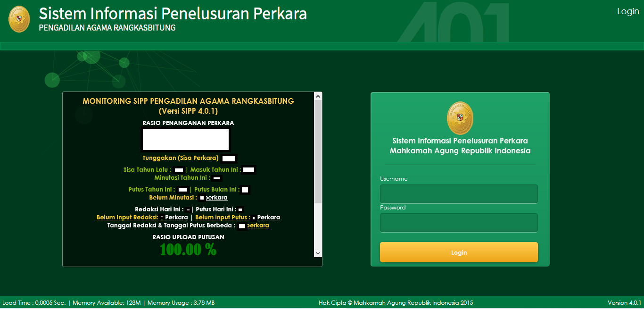The image size is (644, 309).
Task: Click the (Versi SIPP 4.0.1) text
Action: (x=188, y=111)
